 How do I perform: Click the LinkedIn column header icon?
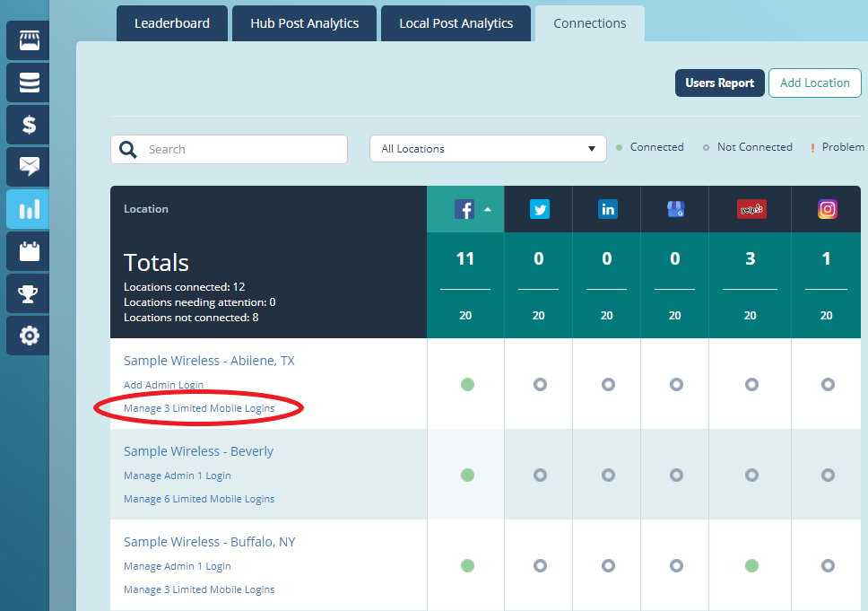(x=607, y=209)
